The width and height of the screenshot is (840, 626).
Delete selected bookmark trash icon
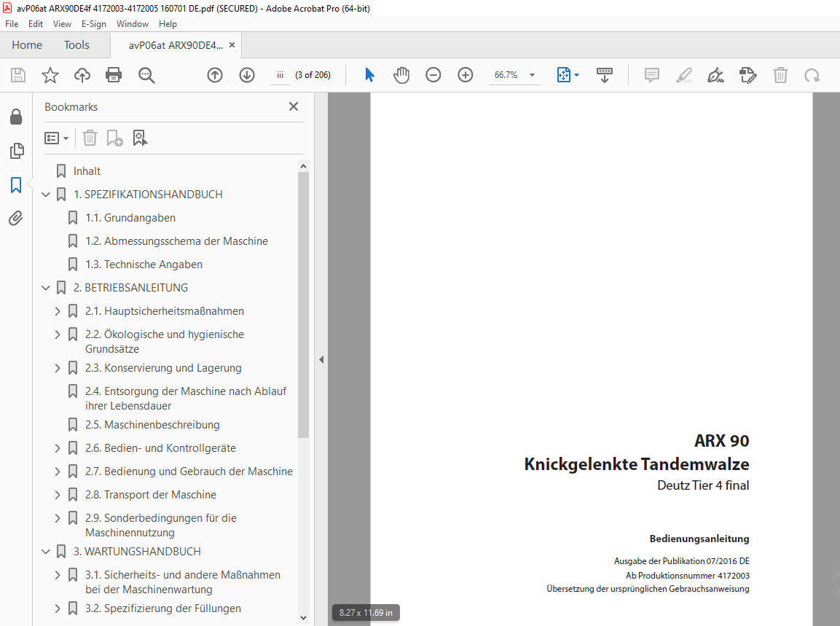coord(90,138)
